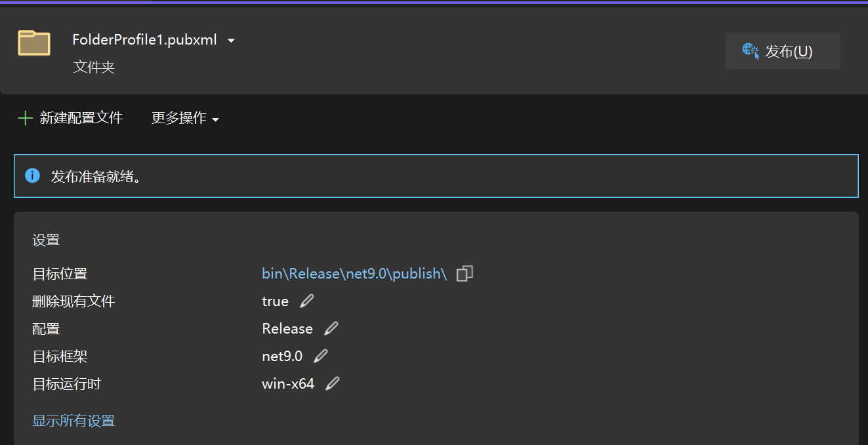Screen dimensions: 868x445
Task: Click the folder profile icon
Action: click(34, 43)
